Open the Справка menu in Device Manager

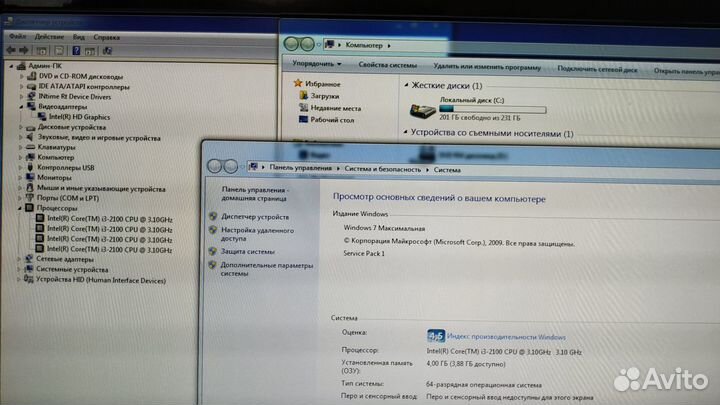point(107,37)
